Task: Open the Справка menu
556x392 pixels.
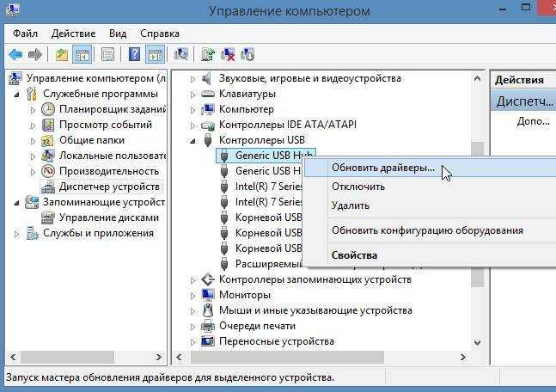Action: [x=160, y=34]
